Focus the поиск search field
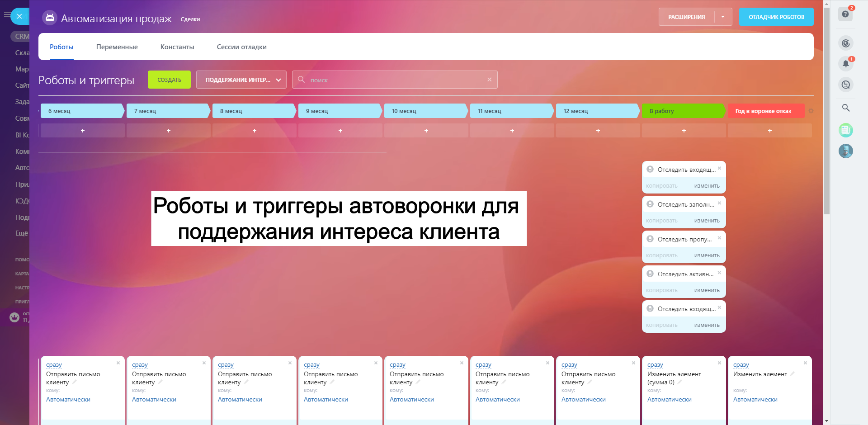 pos(395,80)
